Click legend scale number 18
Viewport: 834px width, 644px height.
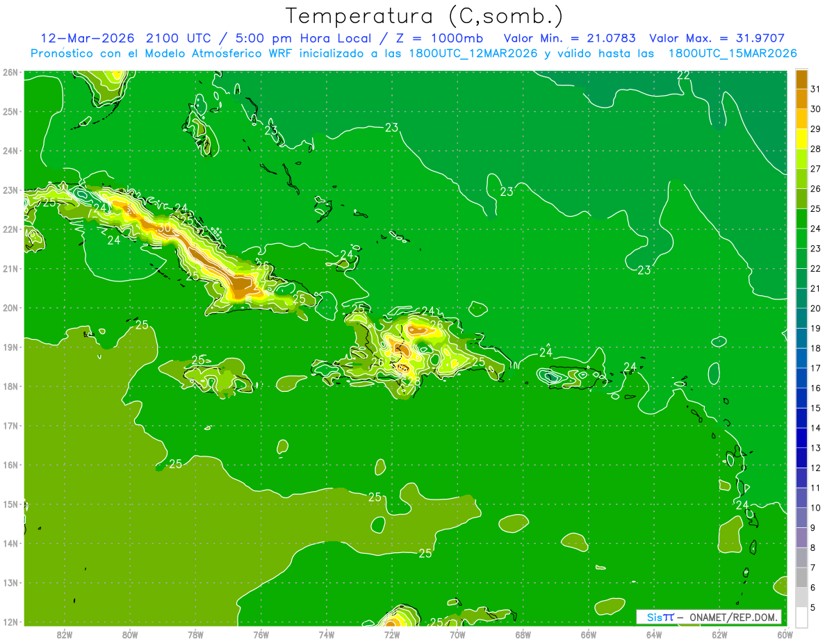(815, 348)
